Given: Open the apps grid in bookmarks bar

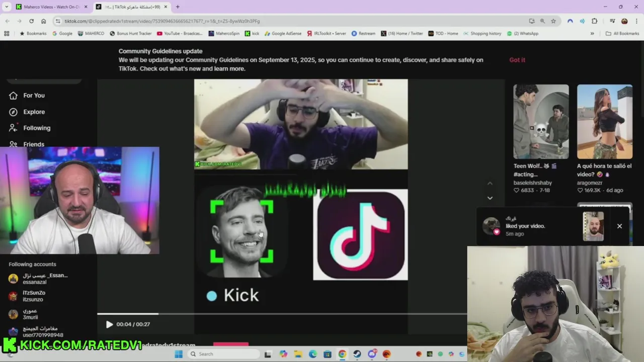Looking at the screenshot, I should click(7, 34).
